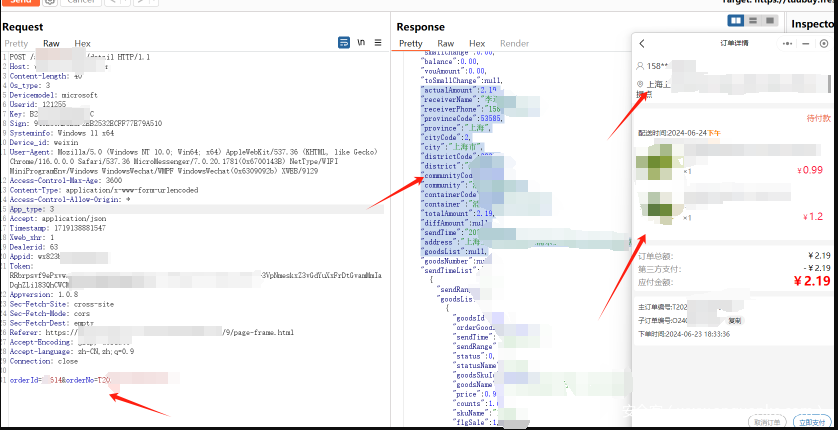Click back arrow in order detail window
Viewport: 838px width, 430px height.
click(642, 44)
